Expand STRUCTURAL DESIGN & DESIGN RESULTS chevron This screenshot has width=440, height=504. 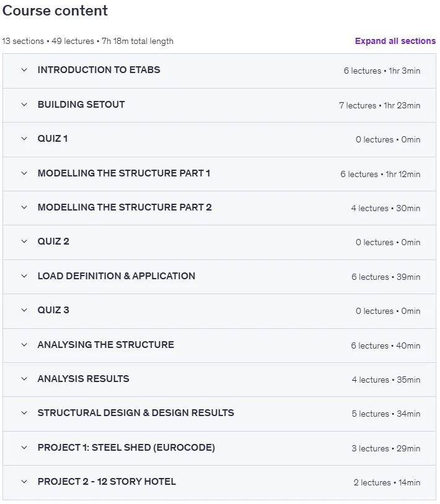(24, 413)
